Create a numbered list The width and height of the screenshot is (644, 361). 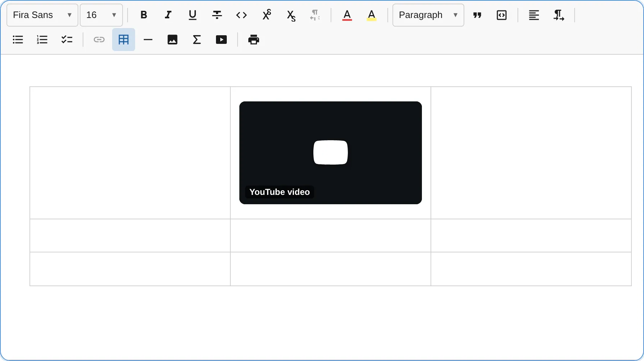42,40
